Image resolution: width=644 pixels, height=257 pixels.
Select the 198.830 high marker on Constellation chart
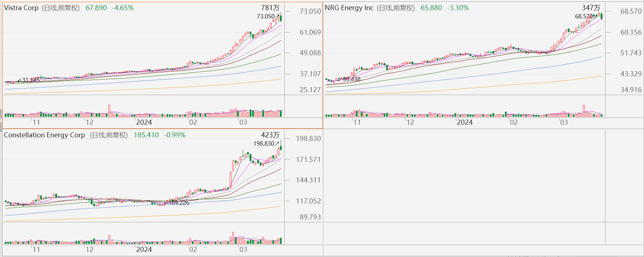coord(264,144)
